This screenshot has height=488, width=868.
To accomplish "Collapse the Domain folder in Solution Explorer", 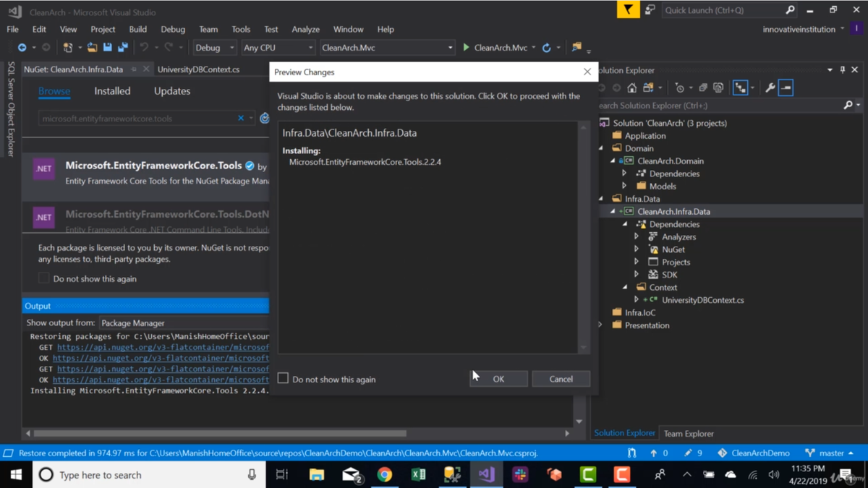I will [601, 148].
